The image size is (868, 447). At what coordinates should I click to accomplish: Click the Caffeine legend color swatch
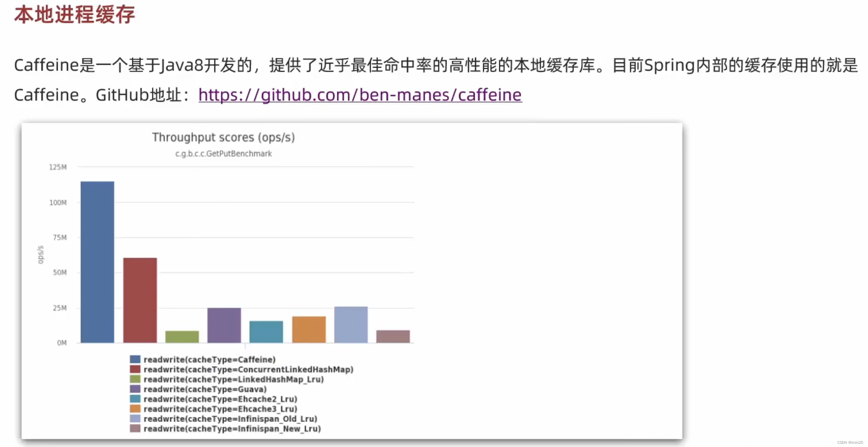click(135, 359)
